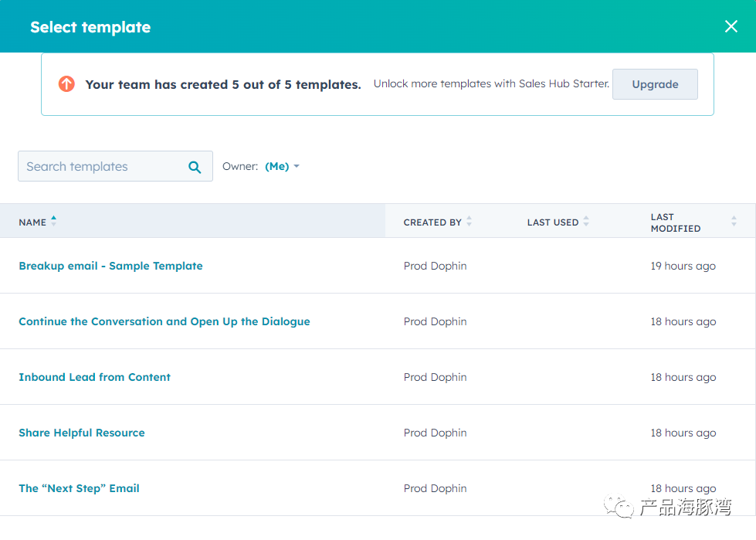The width and height of the screenshot is (756, 540).
Task: Open the Owner (Me) filter dropdown
Action: [282, 166]
